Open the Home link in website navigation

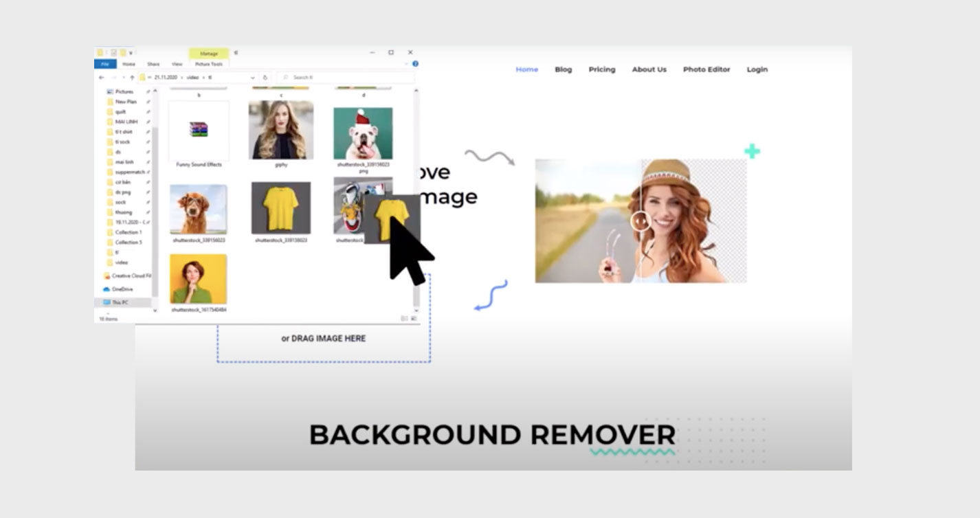click(526, 69)
